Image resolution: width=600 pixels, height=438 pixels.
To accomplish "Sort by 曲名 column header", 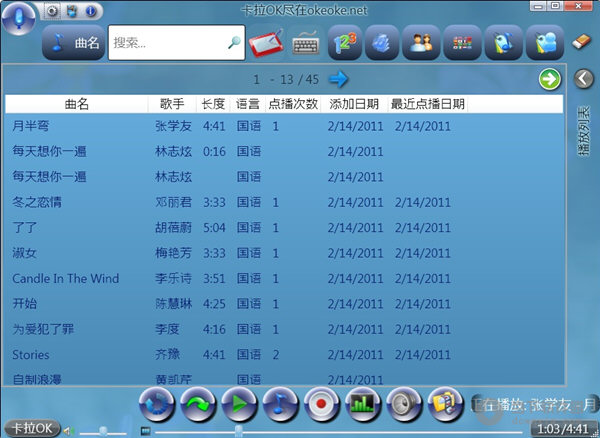I will pyautogui.click(x=77, y=104).
